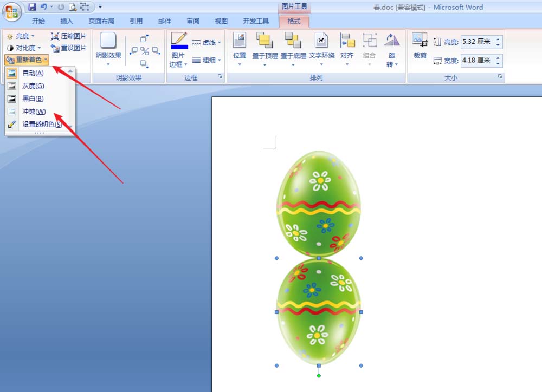Redo the action in quick access toolbar
The height and width of the screenshot is (392, 542).
click(61, 6)
